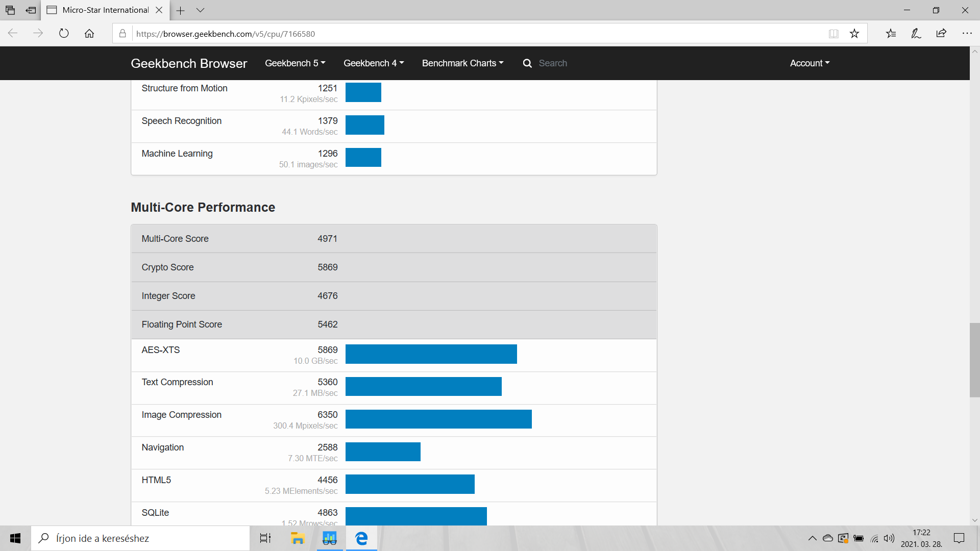Screen dimensions: 980x551
Task: Open a new browser tab
Action: [x=181, y=10]
